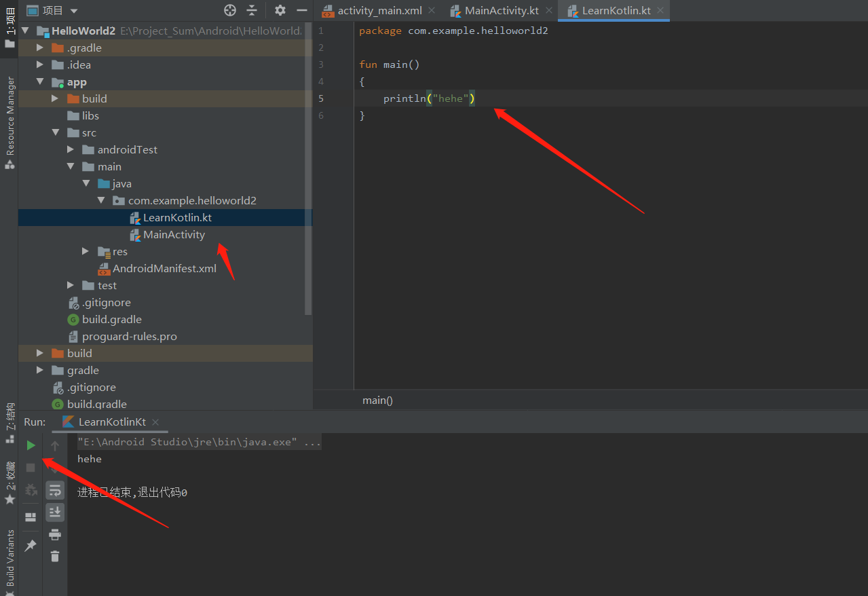868x596 pixels.
Task: Click Locate/Select Opened File target icon
Action: point(230,10)
